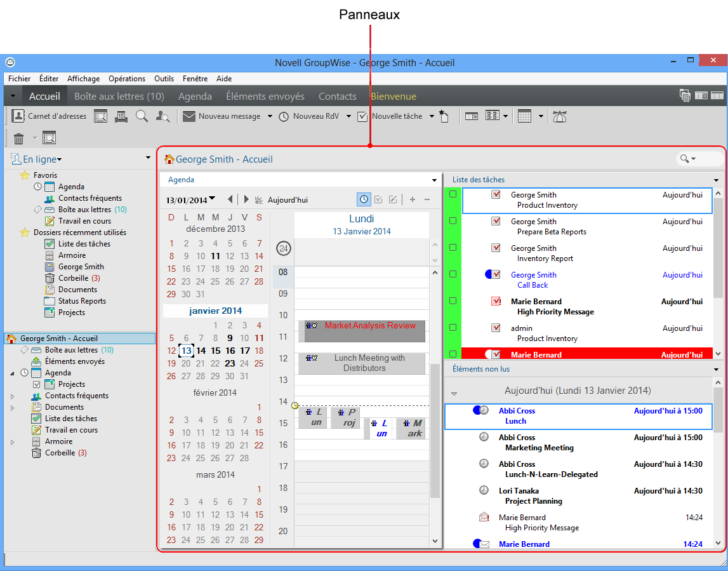The height and width of the screenshot is (571, 728).
Task: Switch to Boîte aux lettres (10) tab
Action: coord(119,96)
